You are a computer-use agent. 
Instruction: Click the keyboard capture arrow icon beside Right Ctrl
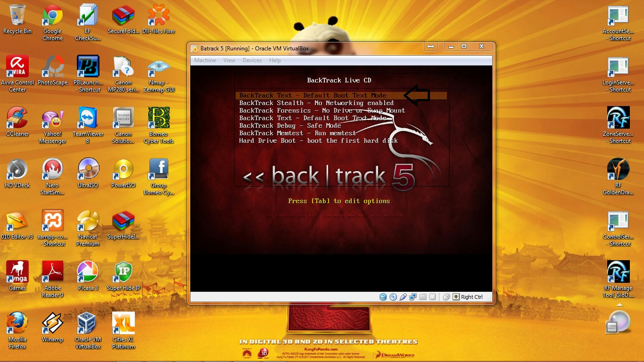pyautogui.click(x=456, y=297)
